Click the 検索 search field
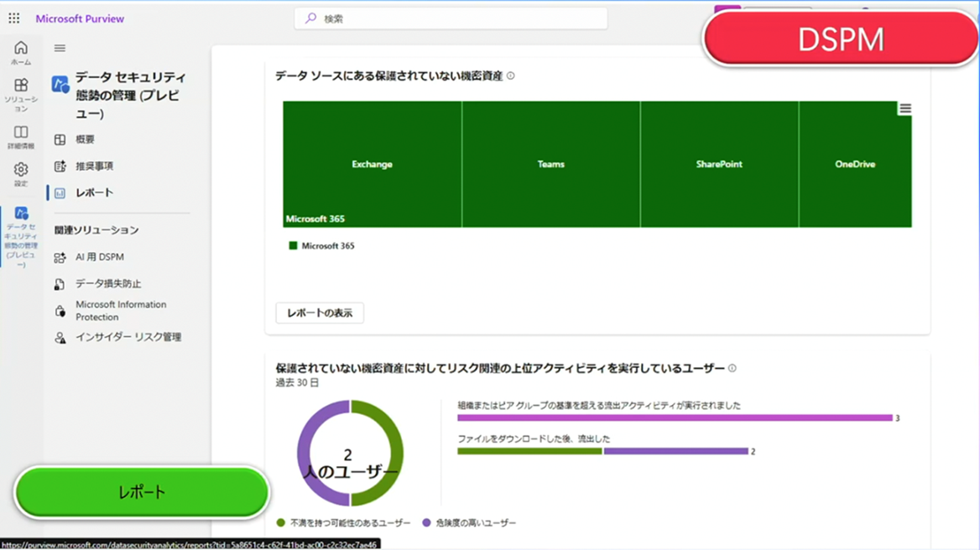980x550 pixels. point(451,18)
